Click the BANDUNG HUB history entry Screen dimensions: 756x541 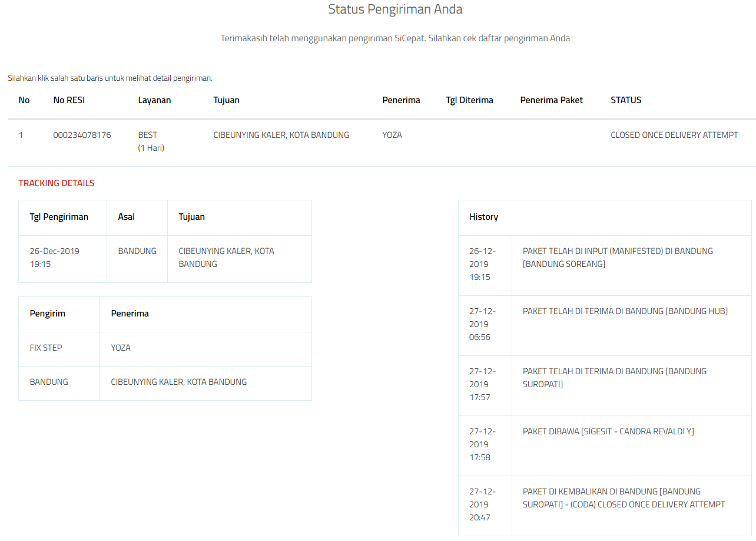click(625, 311)
